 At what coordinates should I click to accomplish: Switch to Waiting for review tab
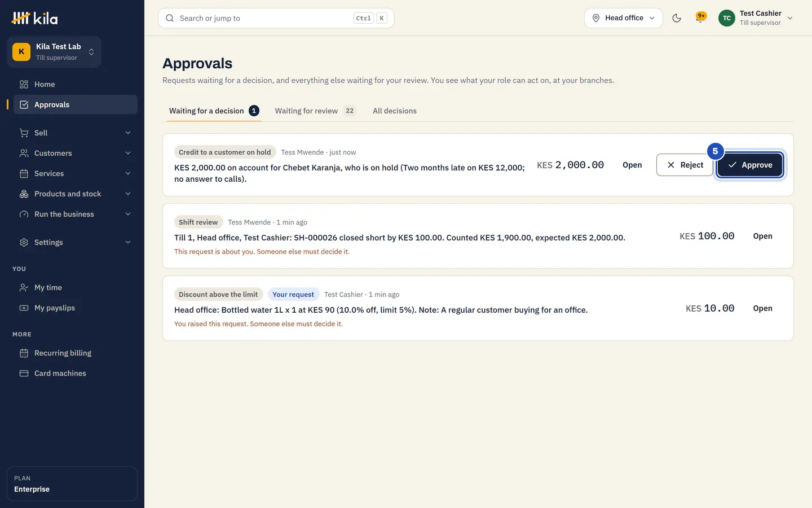point(315,111)
